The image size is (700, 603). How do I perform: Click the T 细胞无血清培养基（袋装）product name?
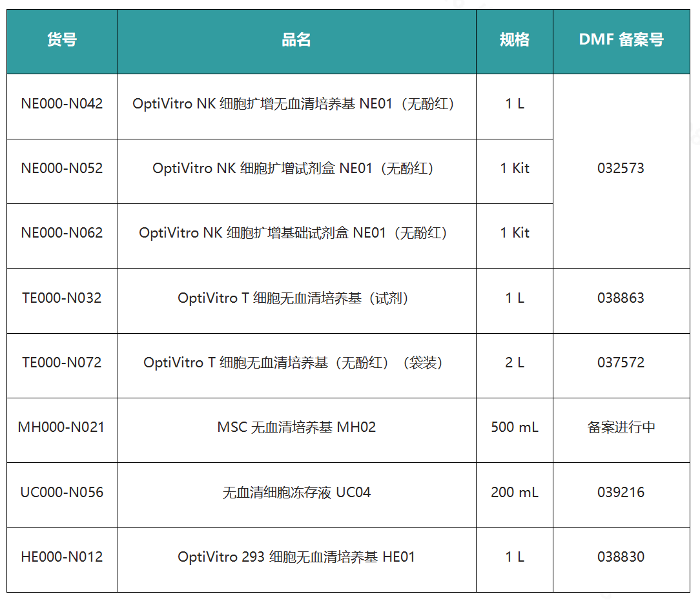click(293, 363)
